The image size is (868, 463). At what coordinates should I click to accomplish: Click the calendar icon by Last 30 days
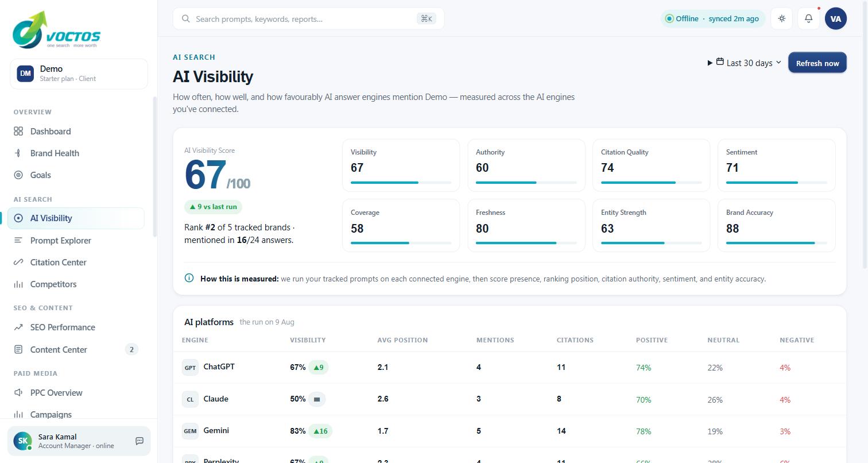click(x=720, y=62)
